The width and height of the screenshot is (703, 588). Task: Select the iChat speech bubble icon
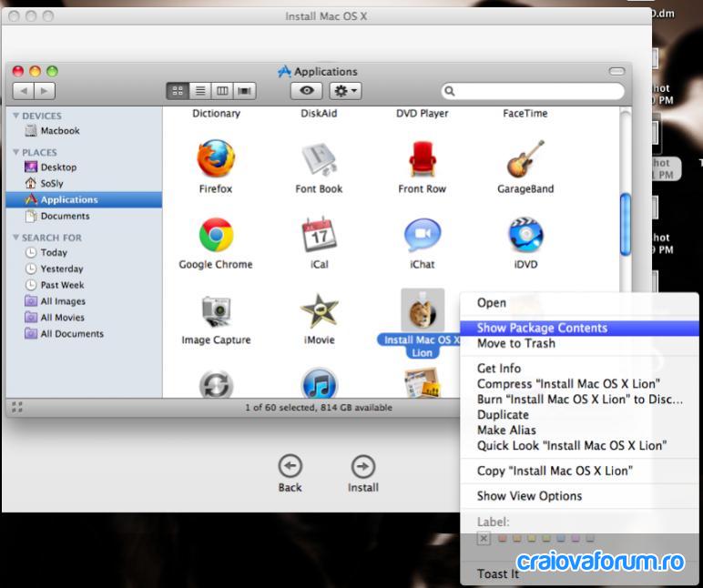click(422, 235)
